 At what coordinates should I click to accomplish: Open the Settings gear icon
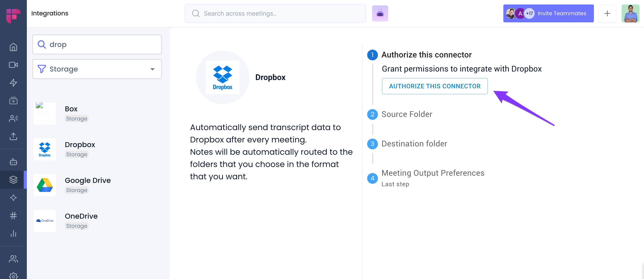pos(13,275)
